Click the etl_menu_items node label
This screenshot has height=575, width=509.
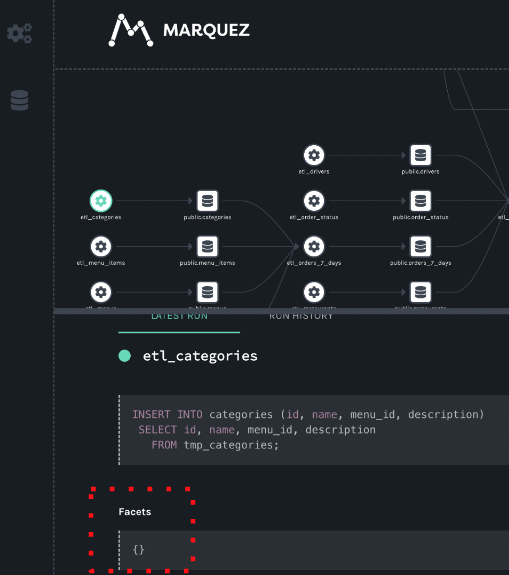101,263
